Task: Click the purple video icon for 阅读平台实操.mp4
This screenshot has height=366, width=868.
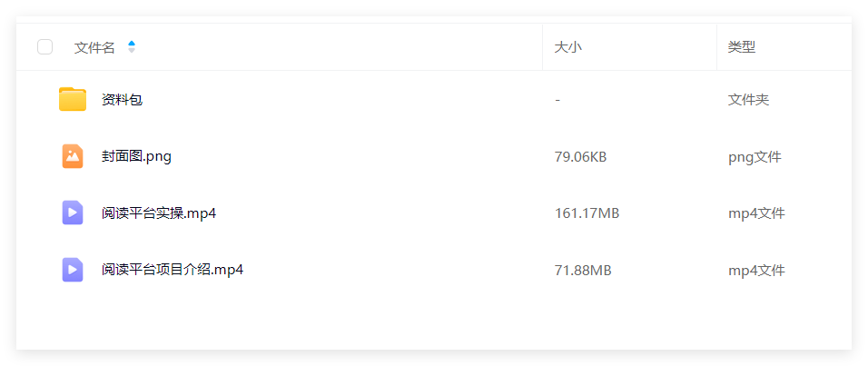Action: [x=73, y=213]
